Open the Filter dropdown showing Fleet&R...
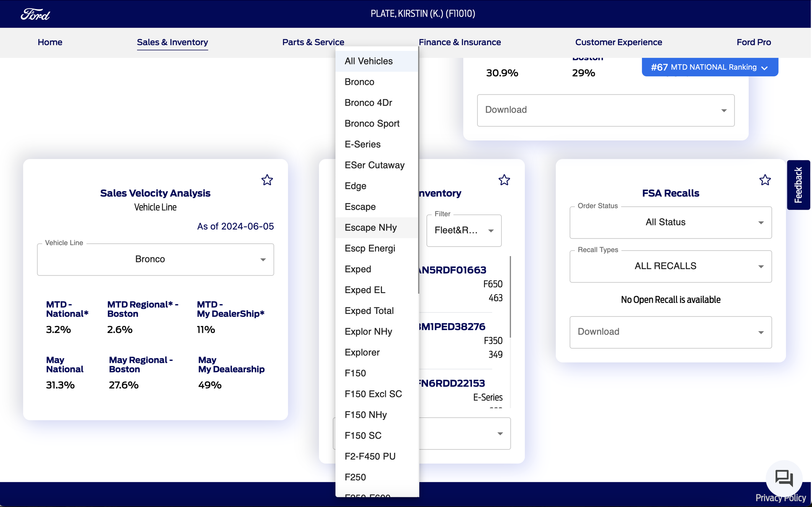Image resolution: width=812 pixels, height=507 pixels. [x=464, y=230]
